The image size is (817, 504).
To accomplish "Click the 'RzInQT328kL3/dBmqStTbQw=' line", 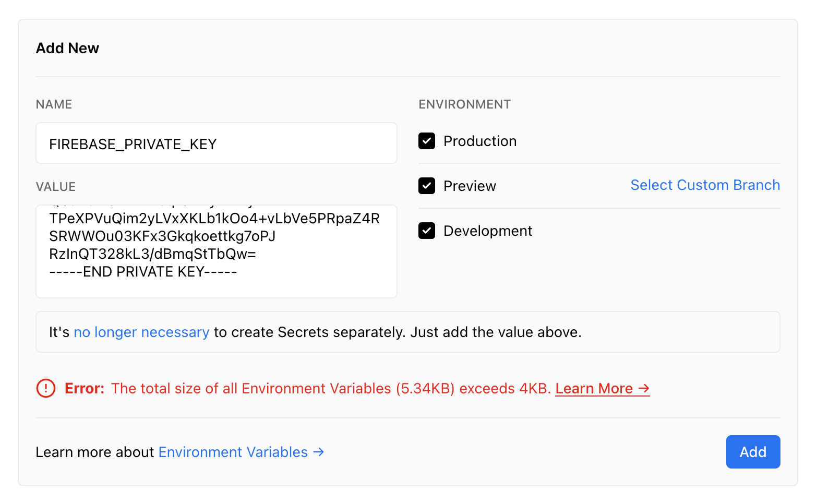I will (152, 254).
